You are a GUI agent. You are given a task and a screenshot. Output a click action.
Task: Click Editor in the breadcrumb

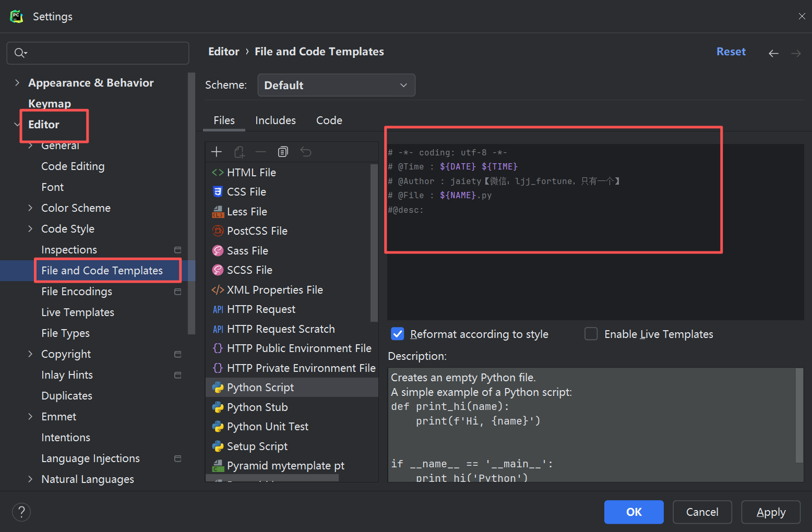coord(224,52)
